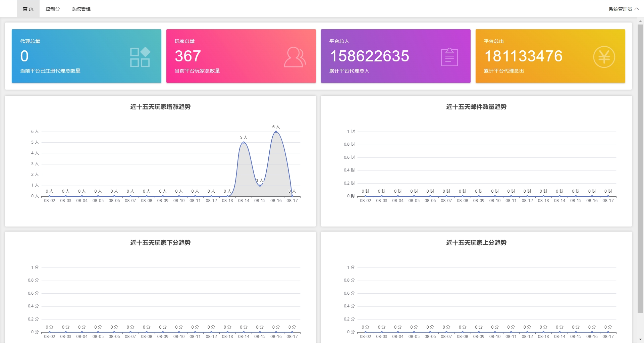
Task: Select the 平台总入 value 158622635
Action: [x=369, y=56]
